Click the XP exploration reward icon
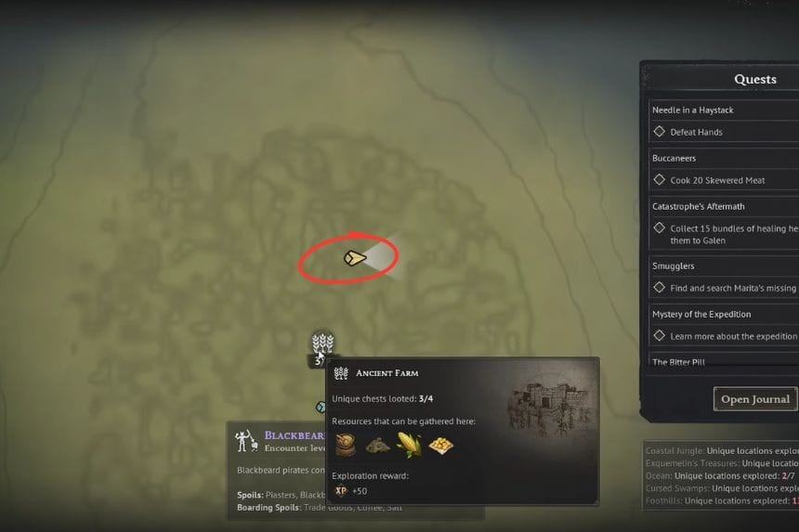 coord(341,491)
